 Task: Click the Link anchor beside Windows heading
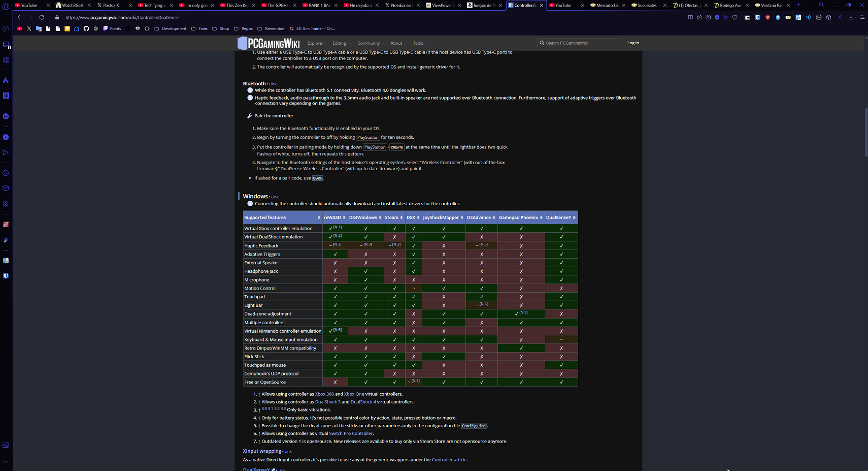275,197
